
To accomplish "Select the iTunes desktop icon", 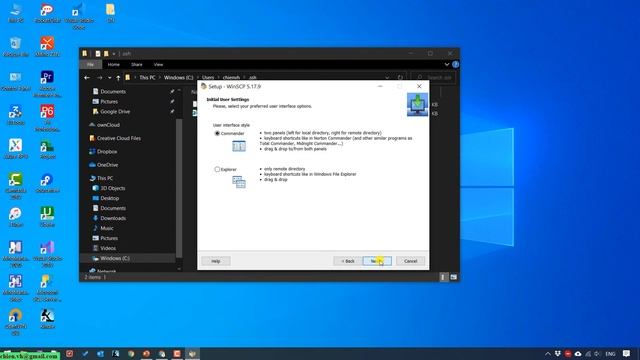I will tap(16, 217).
